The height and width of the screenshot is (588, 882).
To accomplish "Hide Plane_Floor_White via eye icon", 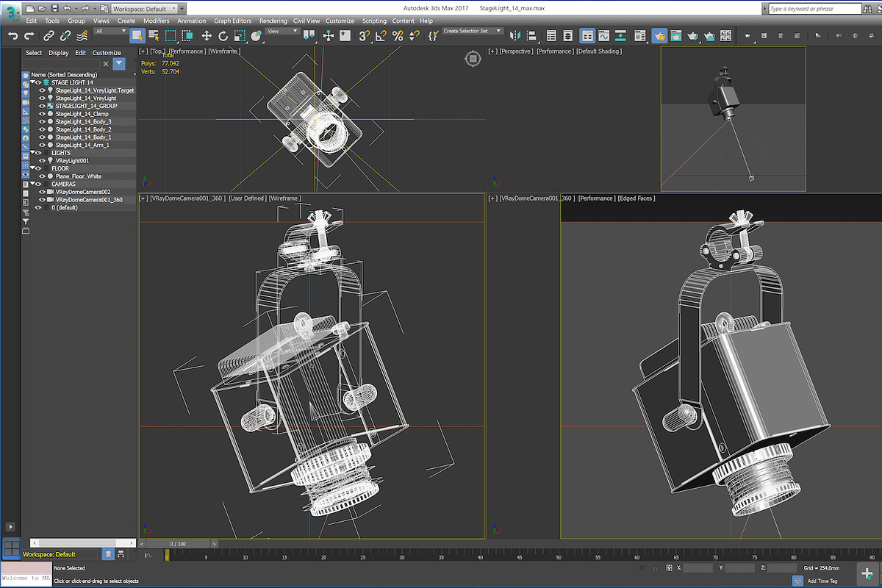I will pos(42,176).
